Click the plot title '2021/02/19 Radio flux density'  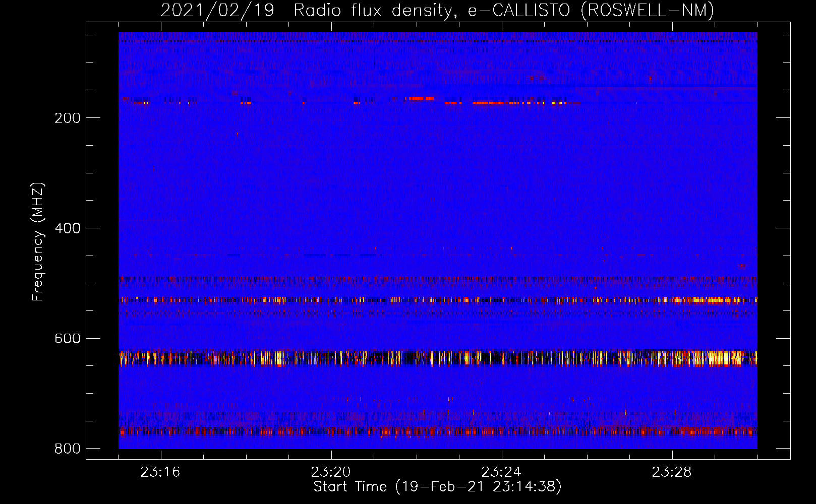click(x=309, y=11)
